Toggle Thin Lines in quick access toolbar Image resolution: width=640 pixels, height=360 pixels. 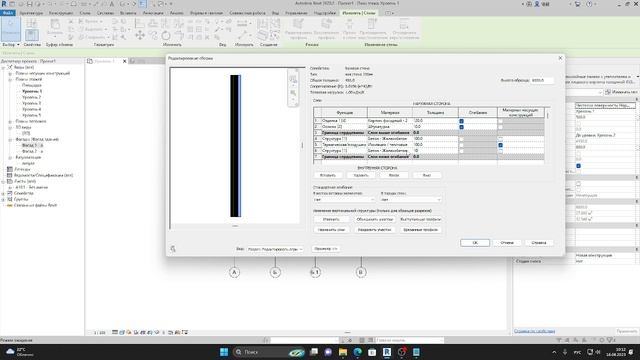[x=142, y=4]
